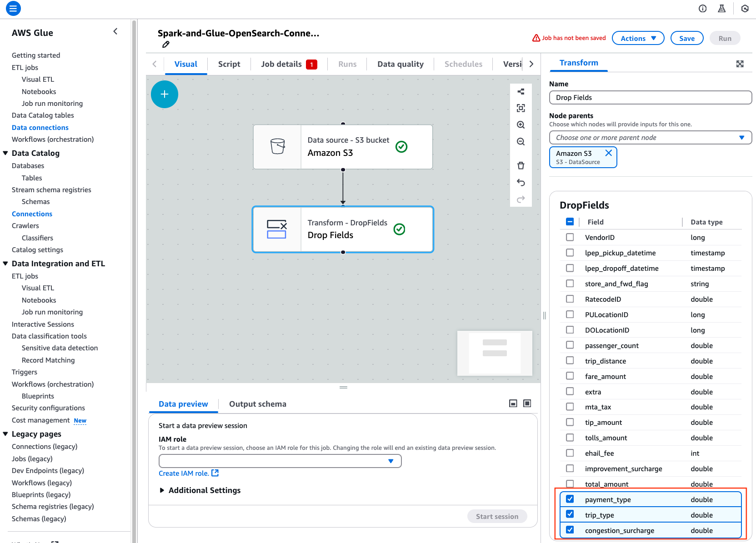
Task: Delete the selected DropFields node
Action: pyautogui.click(x=521, y=165)
